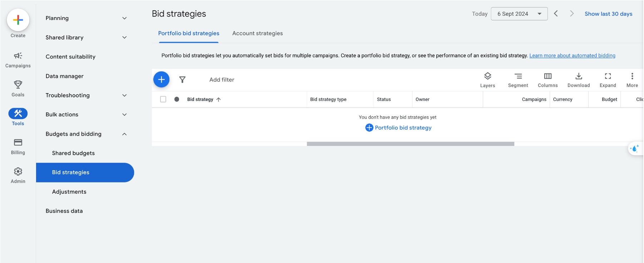Click the sort arrow next to Bid strategy
Image resolution: width=644 pixels, height=263 pixels.
(x=218, y=100)
